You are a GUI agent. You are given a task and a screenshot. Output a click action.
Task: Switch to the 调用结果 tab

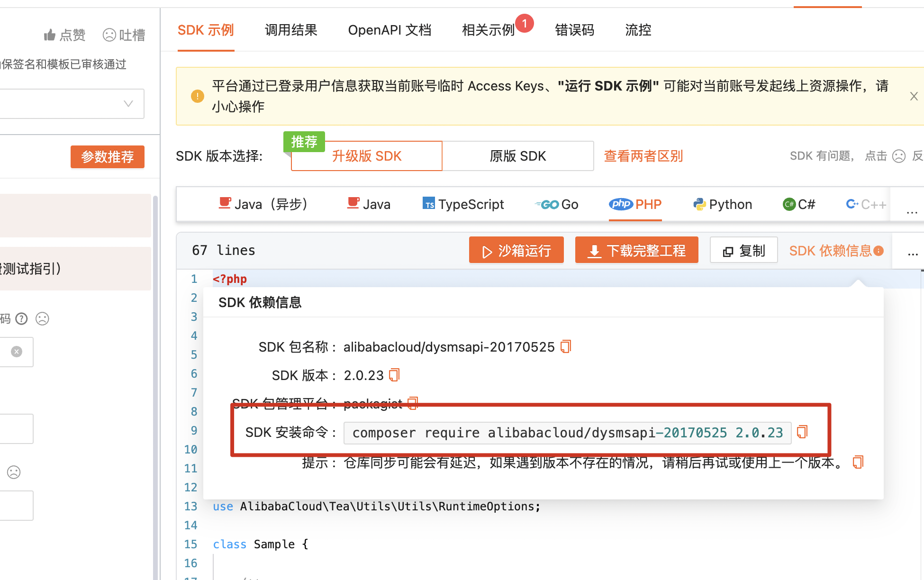coord(290,29)
